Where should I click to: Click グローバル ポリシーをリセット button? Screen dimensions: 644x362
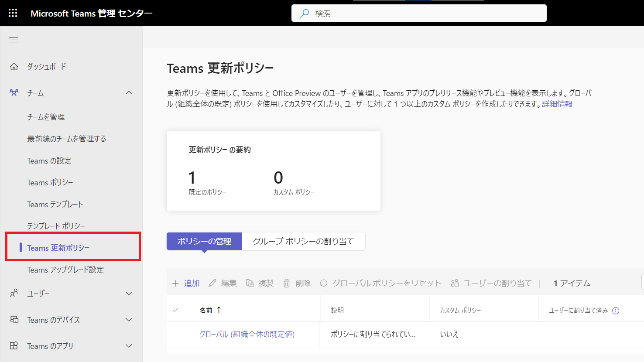coord(380,283)
